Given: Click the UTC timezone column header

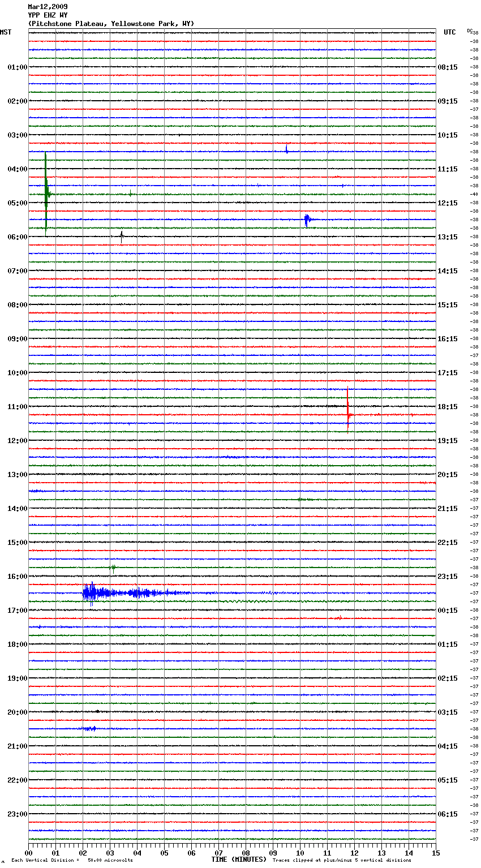Looking at the screenshot, I should (450, 32).
